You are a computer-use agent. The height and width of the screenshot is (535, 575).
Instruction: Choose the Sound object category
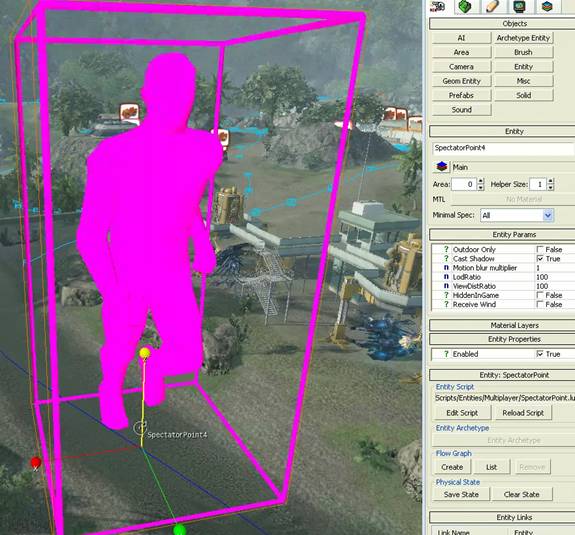click(x=461, y=109)
